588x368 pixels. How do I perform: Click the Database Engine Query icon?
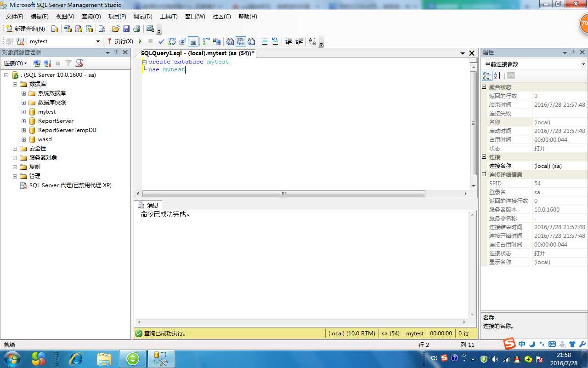55,29
